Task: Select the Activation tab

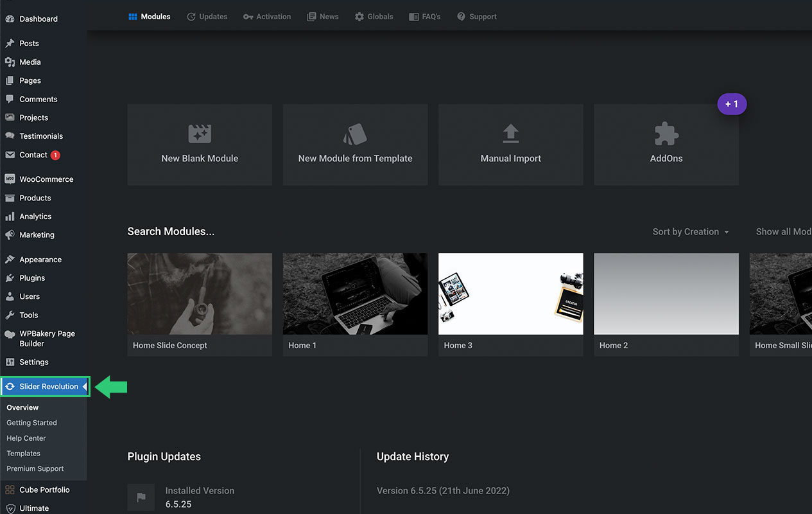Action: tap(267, 17)
